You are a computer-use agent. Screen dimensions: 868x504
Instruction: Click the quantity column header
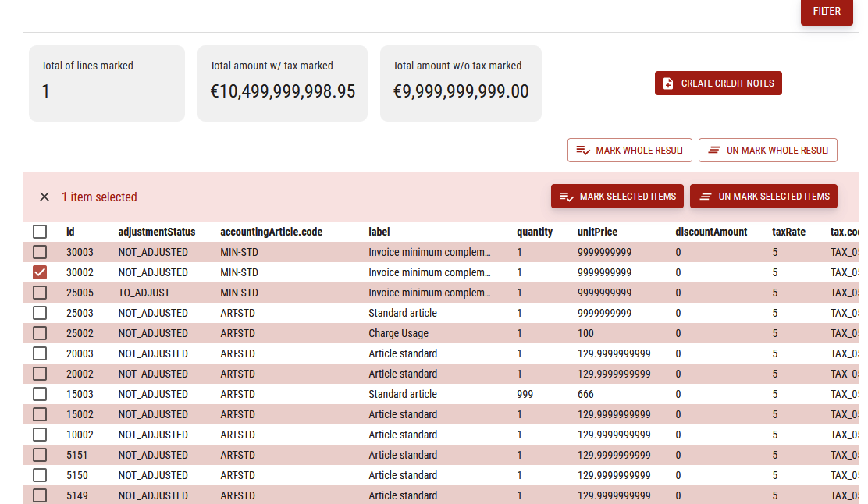pyautogui.click(x=534, y=232)
